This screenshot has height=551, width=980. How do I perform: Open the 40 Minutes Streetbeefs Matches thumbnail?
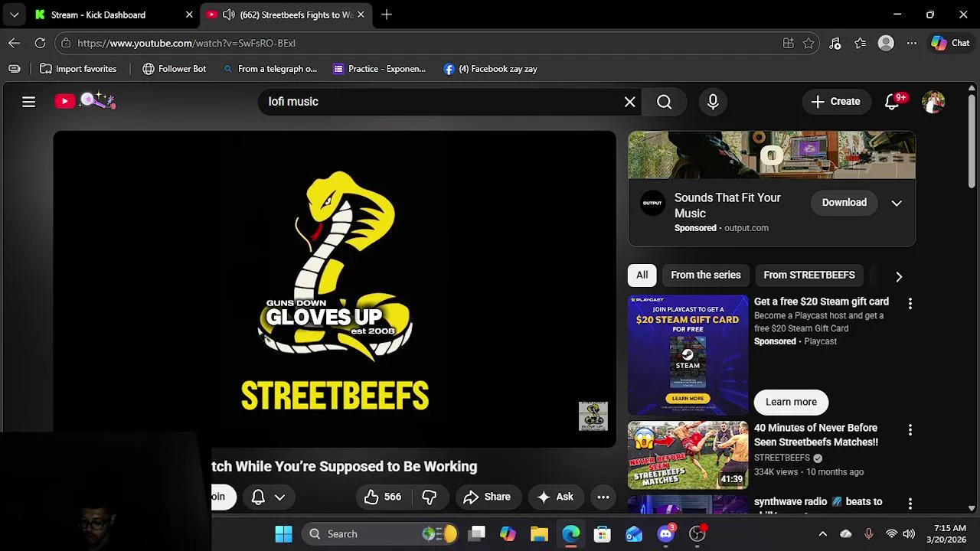click(688, 455)
